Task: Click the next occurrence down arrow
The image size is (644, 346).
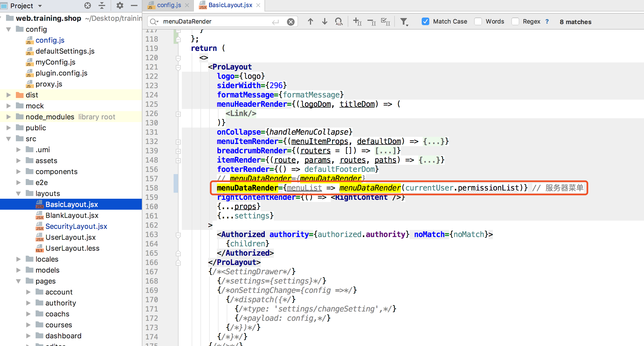Action: (324, 21)
